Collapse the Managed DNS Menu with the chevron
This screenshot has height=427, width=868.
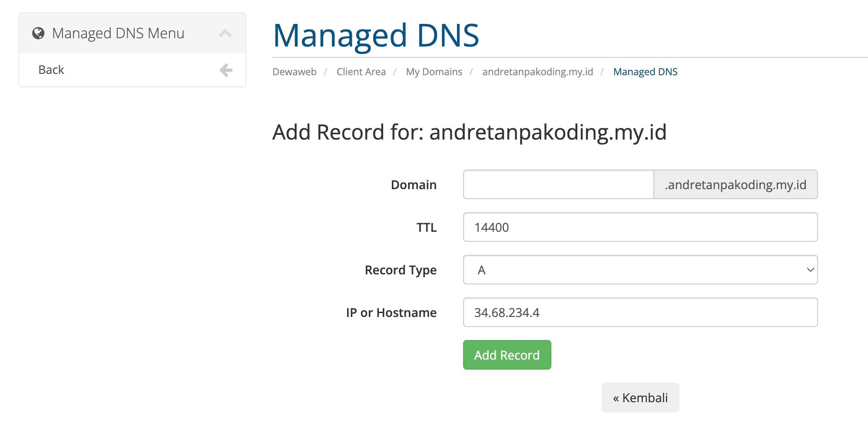click(225, 33)
